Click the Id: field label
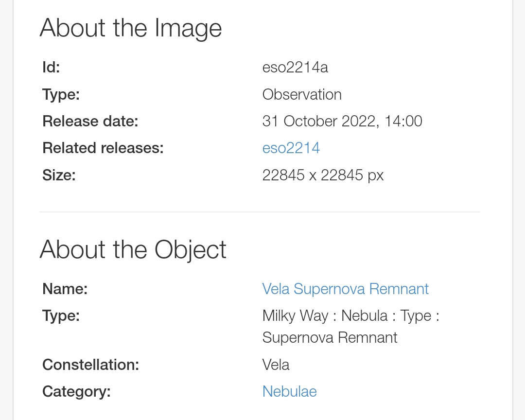This screenshot has height=420, width=525. click(x=51, y=67)
